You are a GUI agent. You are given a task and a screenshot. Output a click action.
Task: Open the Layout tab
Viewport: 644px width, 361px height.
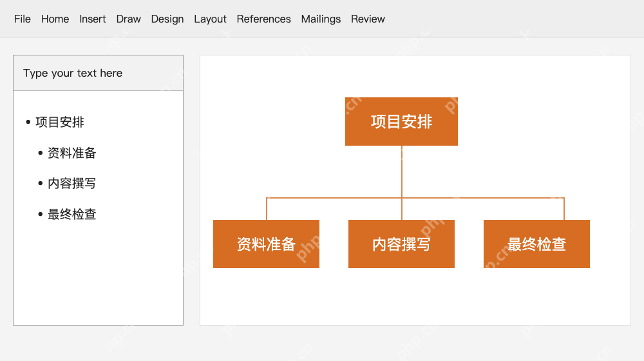tap(211, 19)
